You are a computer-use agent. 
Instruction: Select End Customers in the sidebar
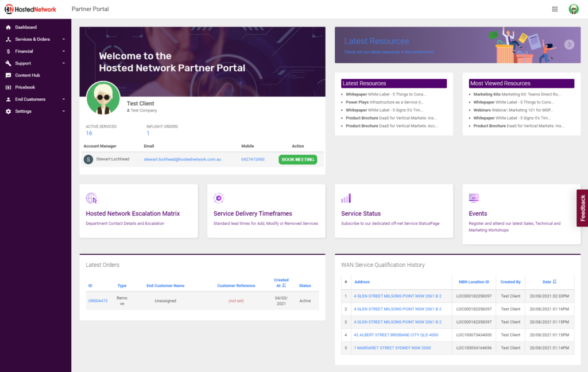(x=30, y=99)
